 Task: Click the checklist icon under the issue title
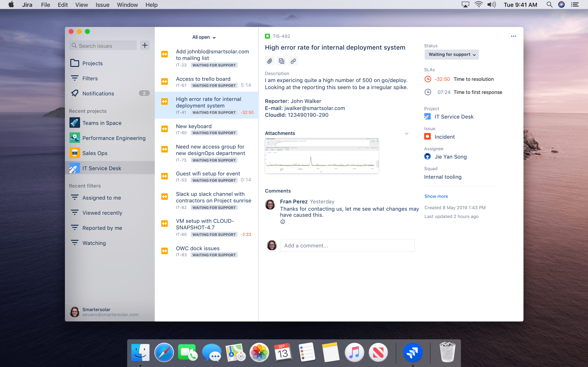coord(281,61)
